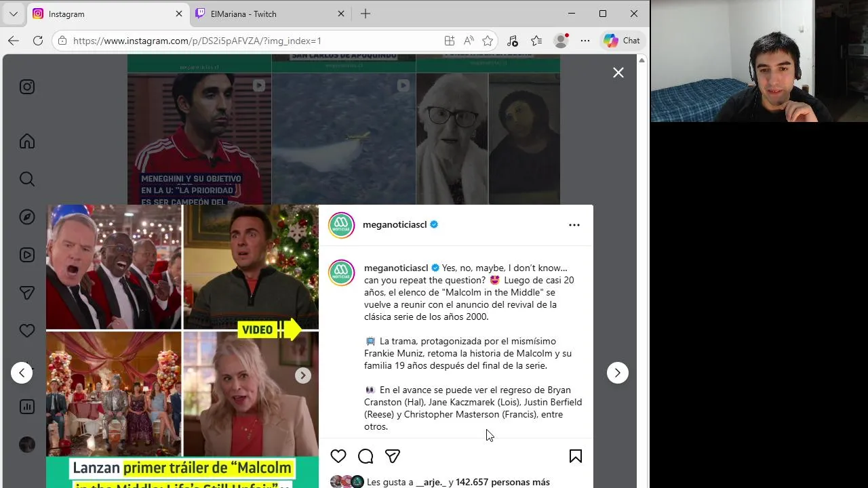Open Copilot Chat button
This screenshot has width=868, height=488.
tap(622, 41)
